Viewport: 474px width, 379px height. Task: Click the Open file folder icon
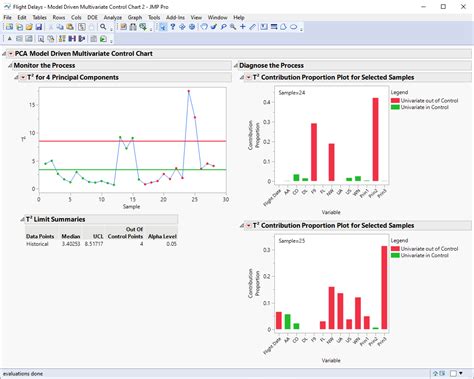point(29,27)
